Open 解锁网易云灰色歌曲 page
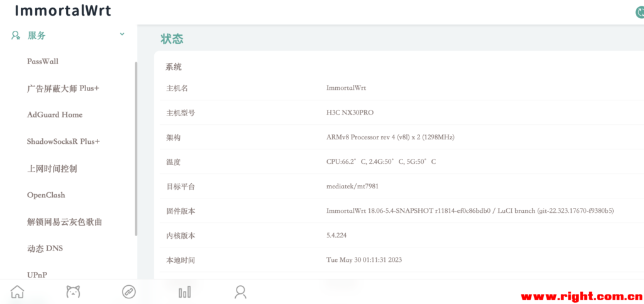 [65, 222]
